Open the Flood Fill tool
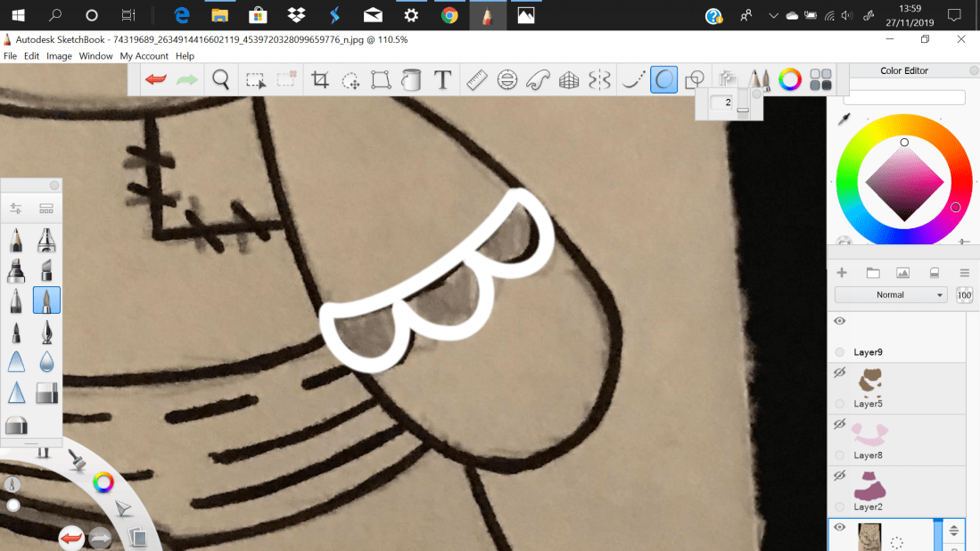Screen dimensions: 980x551 [411, 79]
